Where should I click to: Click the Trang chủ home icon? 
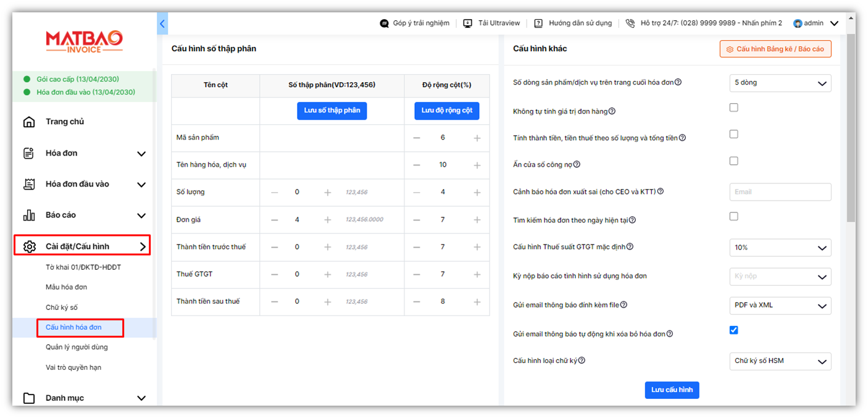(x=29, y=122)
